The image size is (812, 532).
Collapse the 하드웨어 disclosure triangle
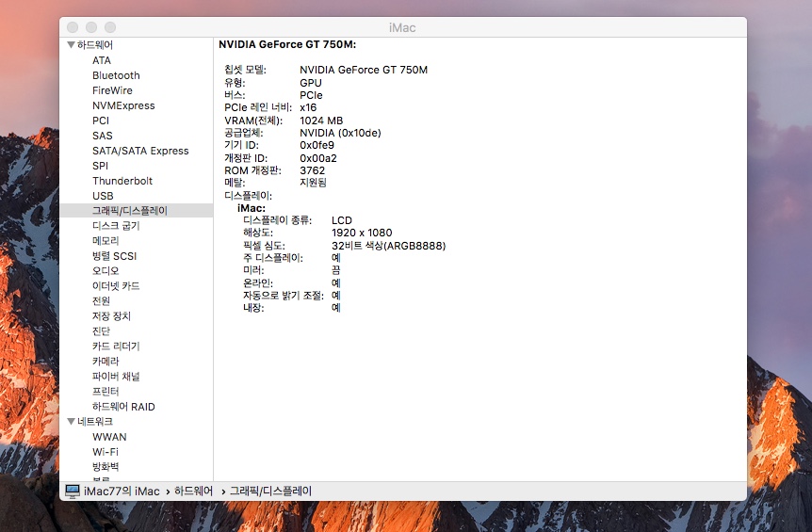[70, 45]
